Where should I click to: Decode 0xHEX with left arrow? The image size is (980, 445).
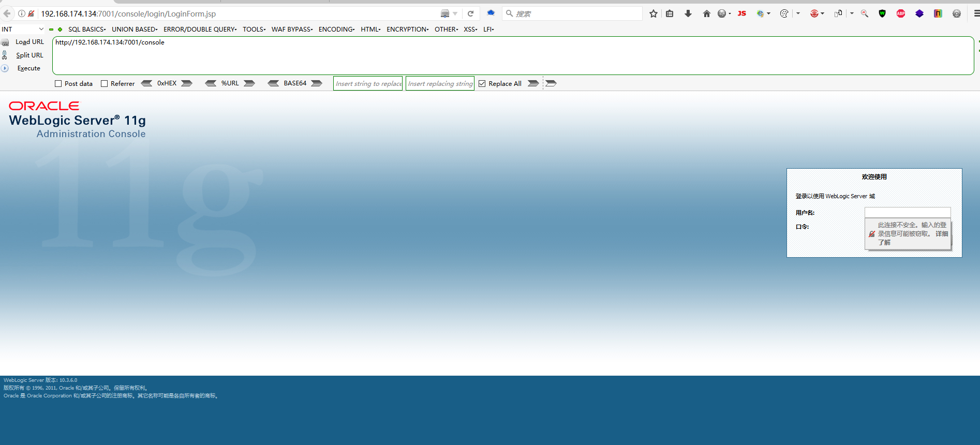point(147,83)
